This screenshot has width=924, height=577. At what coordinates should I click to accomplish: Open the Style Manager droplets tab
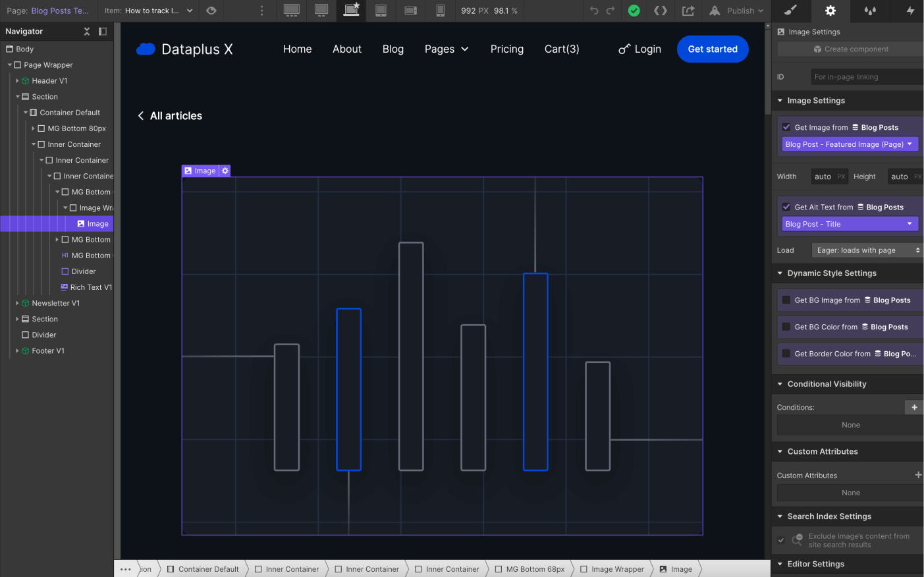[x=870, y=11]
